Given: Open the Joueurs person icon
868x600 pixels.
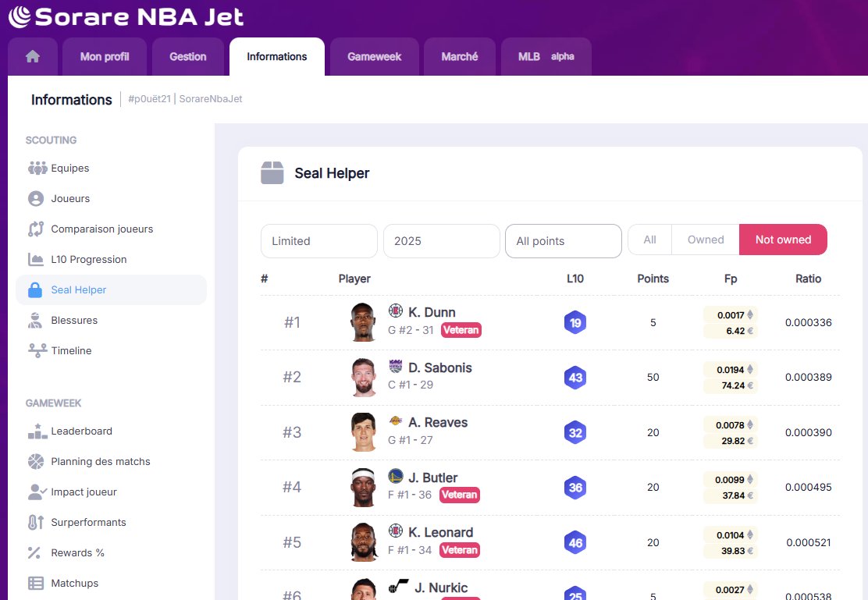Looking at the screenshot, I should click(x=36, y=199).
